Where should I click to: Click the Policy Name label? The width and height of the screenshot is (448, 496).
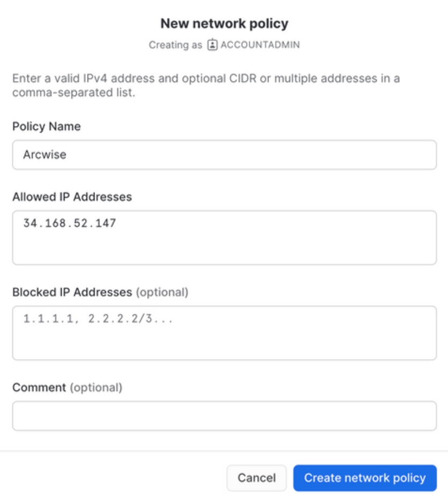pyautogui.click(x=46, y=127)
